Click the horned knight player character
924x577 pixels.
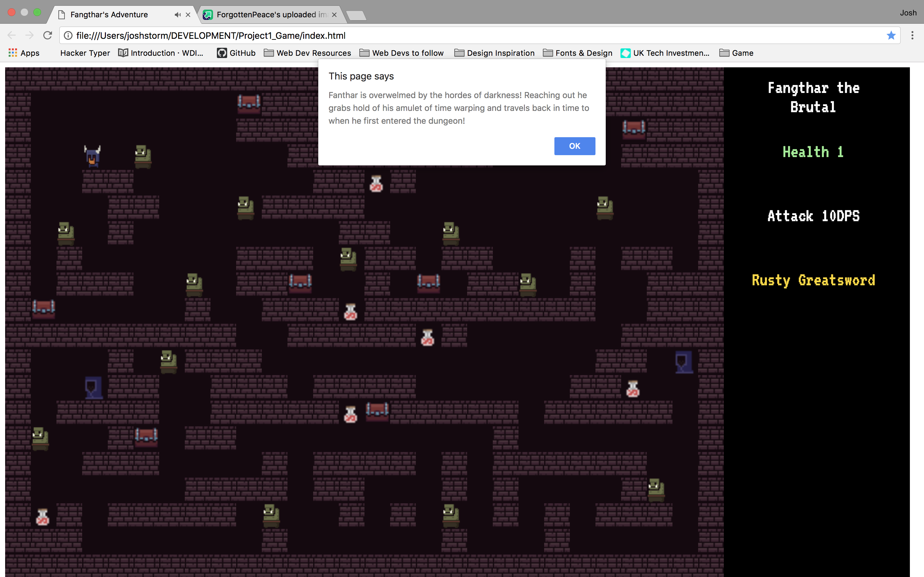click(92, 156)
